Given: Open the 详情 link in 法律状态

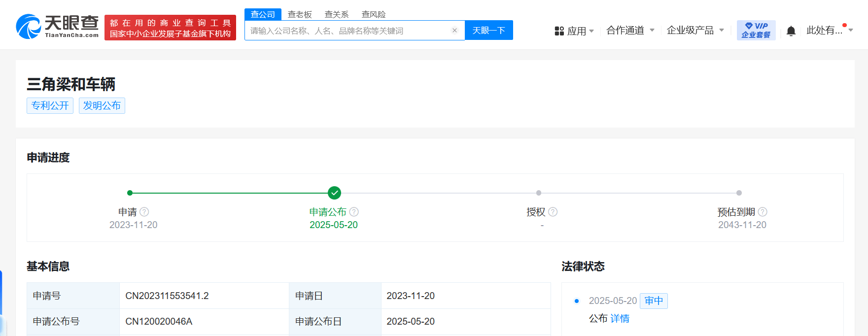Looking at the screenshot, I should 620,319.
